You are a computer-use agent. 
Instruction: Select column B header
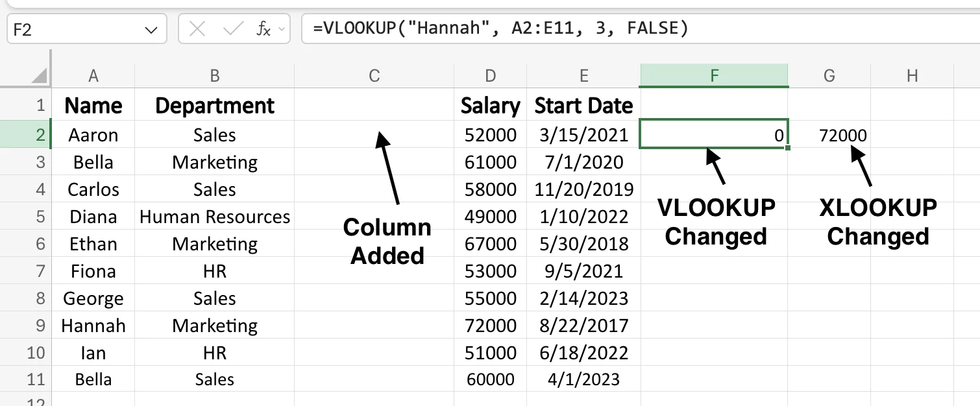click(x=215, y=76)
